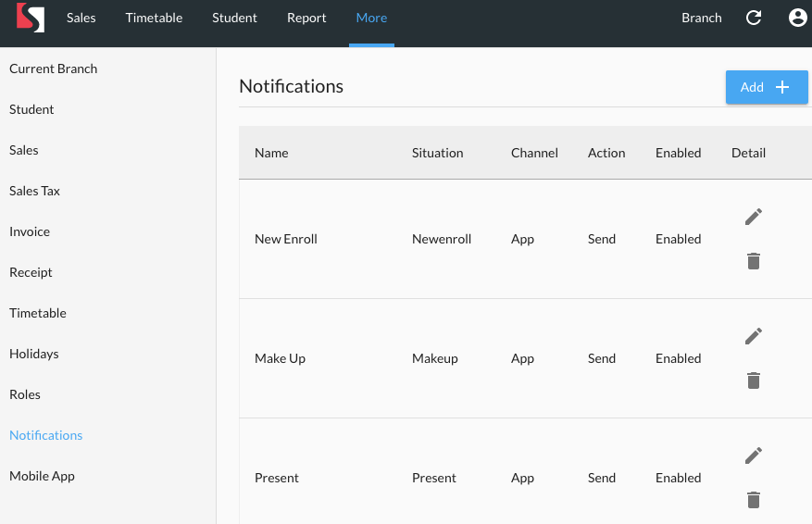Delete the New Enroll notification
Screen dimensions: 812x524
coord(754,261)
